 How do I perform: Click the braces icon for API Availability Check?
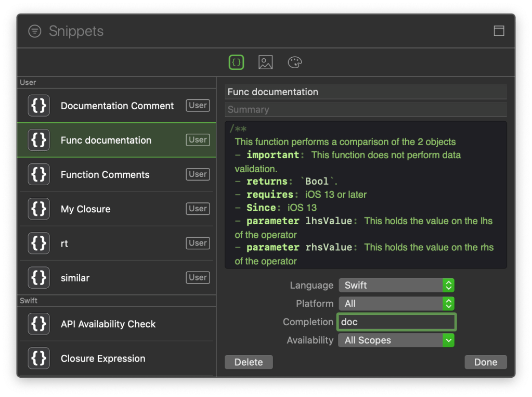pyautogui.click(x=39, y=324)
